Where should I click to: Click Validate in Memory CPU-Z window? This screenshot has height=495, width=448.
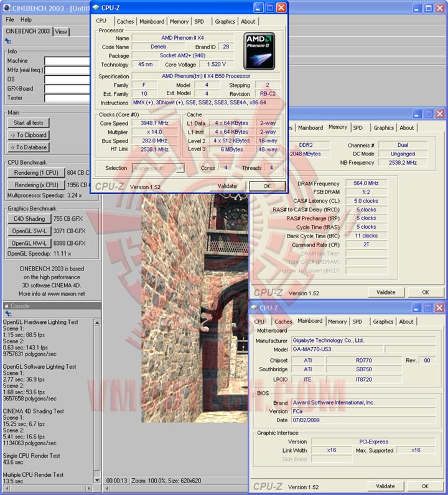[x=386, y=293]
